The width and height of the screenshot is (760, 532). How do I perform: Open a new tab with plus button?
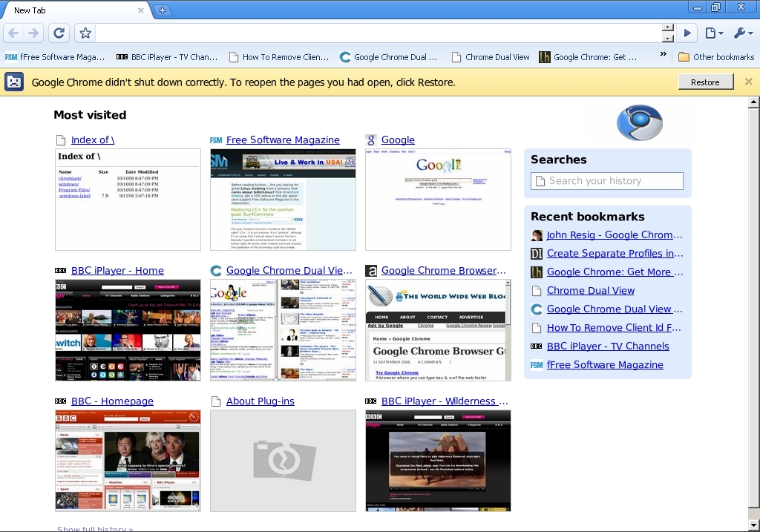click(x=163, y=10)
